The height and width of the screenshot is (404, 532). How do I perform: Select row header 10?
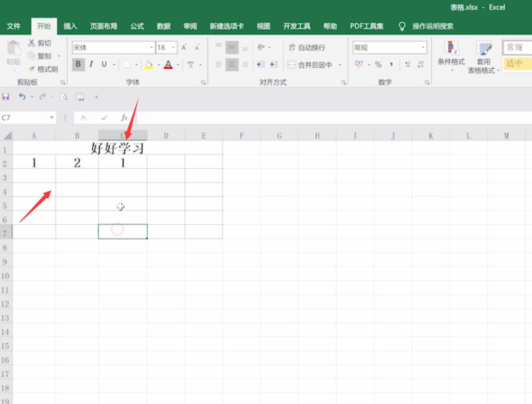coord(5,276)
